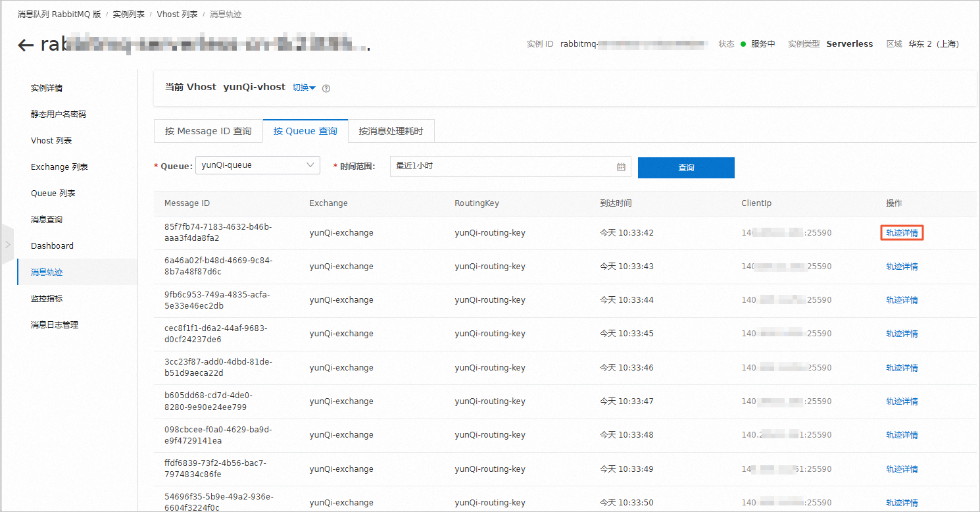Click yunQi-routing-key in the 10:33:42 row

click(x=490, y=233)
